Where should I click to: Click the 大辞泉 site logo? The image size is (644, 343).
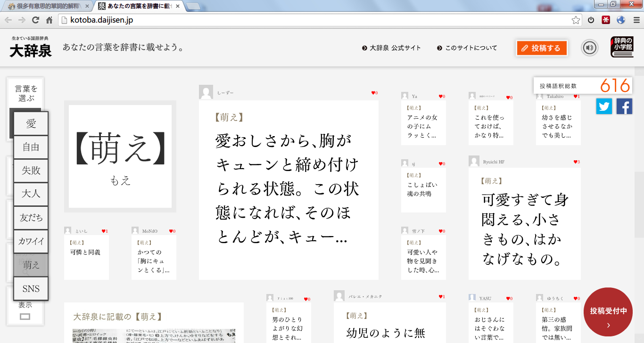31,47
